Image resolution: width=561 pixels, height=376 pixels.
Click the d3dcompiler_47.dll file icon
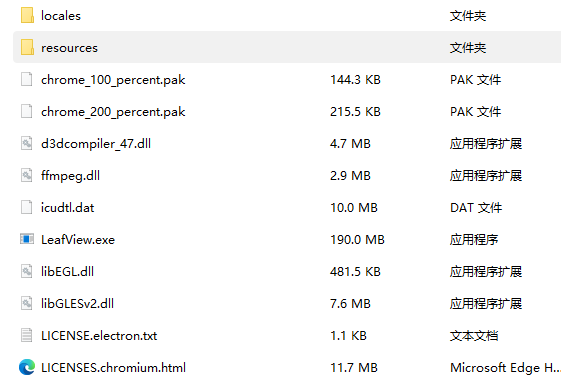point(26,143)
